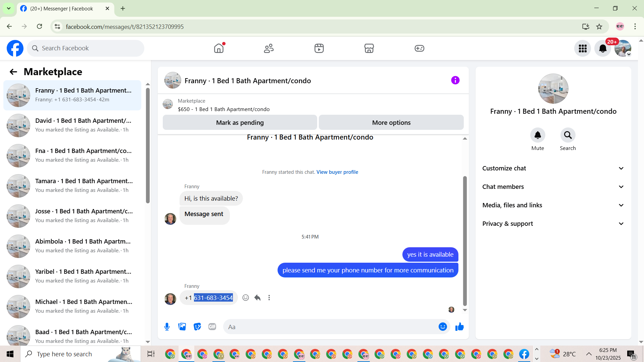Viewport: 644px width, 362px height.
Task: Open Josse chat in list
Action: point(72,216)
